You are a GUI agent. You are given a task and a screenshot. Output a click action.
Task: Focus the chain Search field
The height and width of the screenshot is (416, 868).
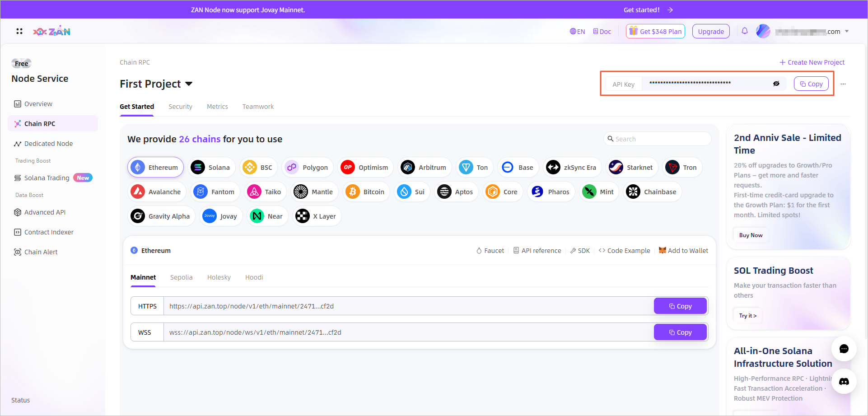[657, 139]
